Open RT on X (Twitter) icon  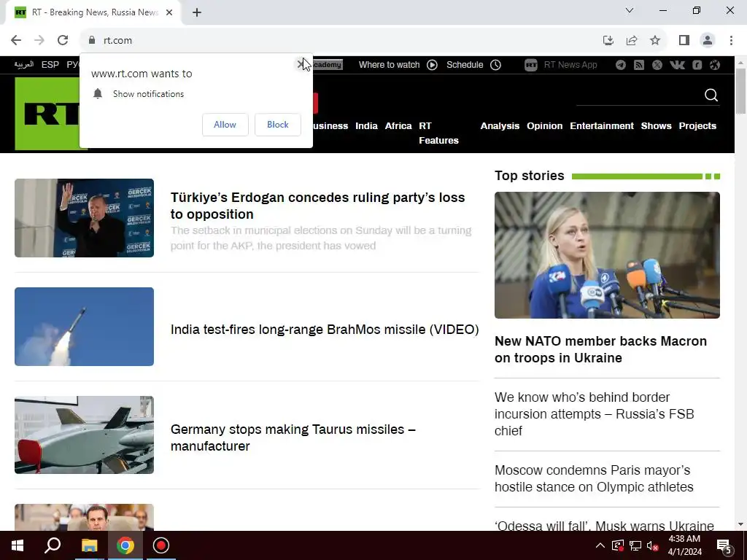coord(657,65)
